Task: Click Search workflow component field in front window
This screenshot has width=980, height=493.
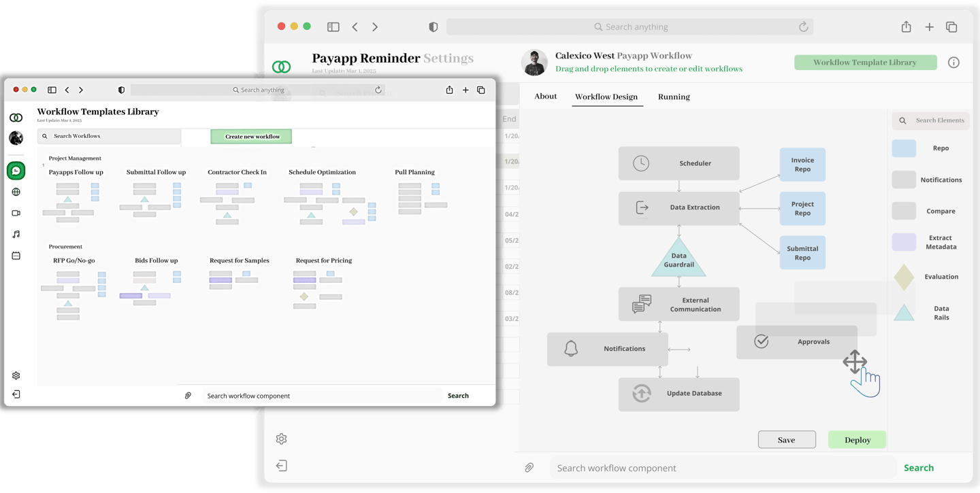Action: [322, 396]
